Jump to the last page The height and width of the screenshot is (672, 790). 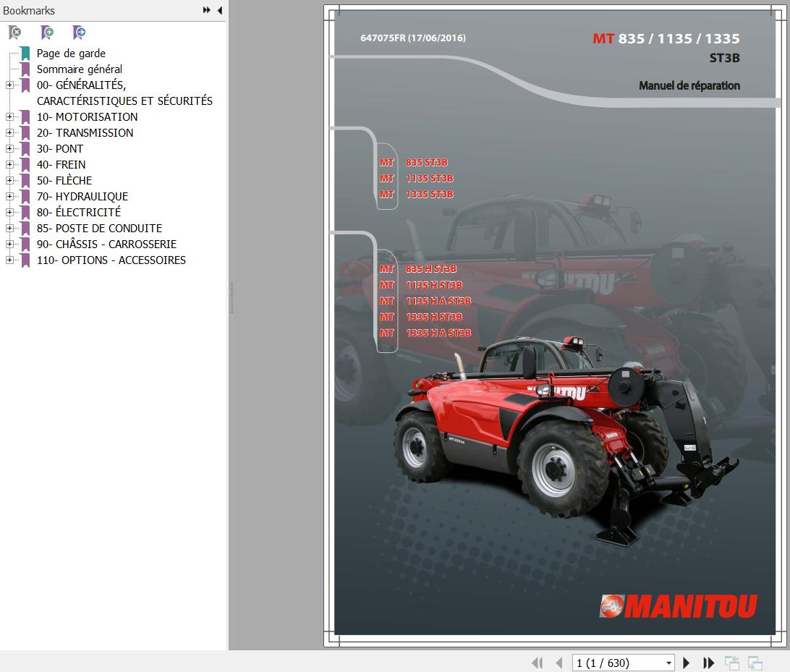[708, 663]
